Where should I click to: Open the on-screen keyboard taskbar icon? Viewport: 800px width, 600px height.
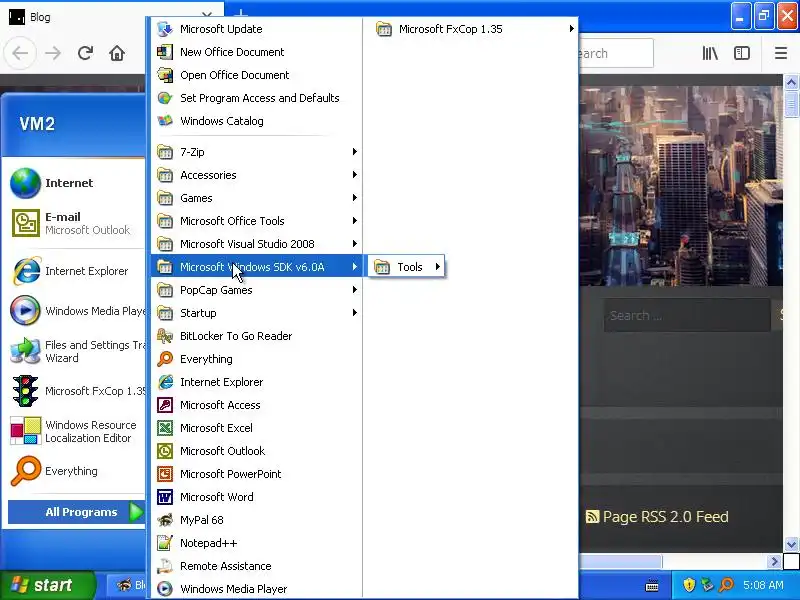(652, 586)
